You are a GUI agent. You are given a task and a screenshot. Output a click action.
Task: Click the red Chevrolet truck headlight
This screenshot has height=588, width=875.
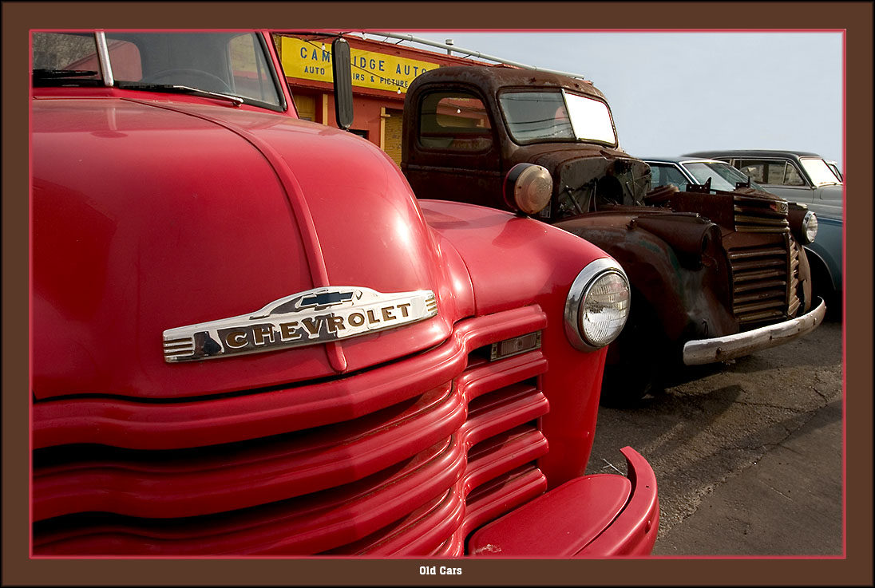click(598, 305)
